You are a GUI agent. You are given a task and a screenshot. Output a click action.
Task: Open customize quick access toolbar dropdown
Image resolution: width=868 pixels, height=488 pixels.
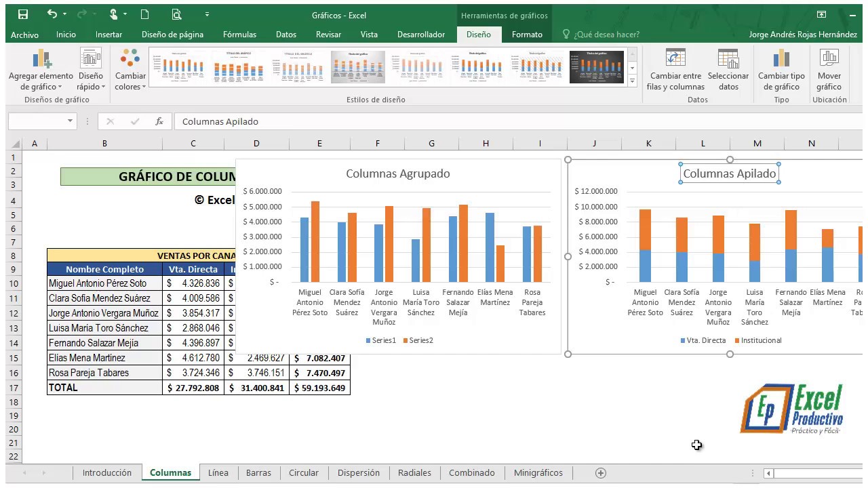click(x=207, y=14)
